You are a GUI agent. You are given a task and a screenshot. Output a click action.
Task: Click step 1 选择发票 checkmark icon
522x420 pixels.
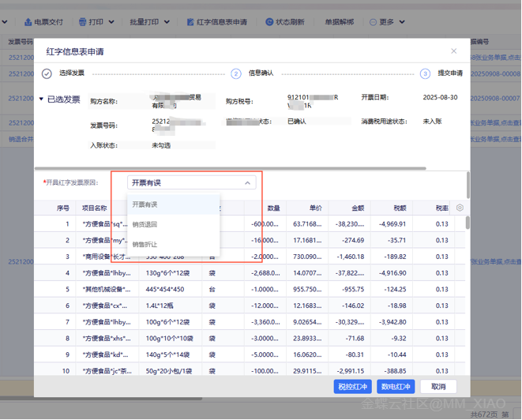(x=47, y=73)
